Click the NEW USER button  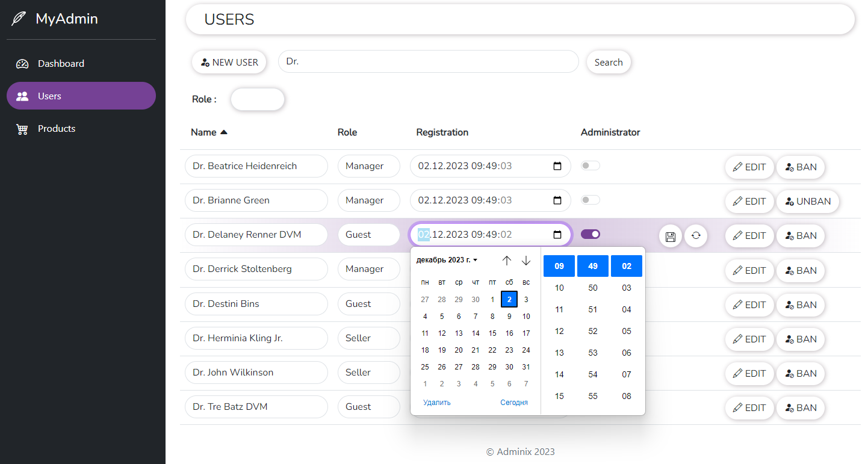(229, 62)
